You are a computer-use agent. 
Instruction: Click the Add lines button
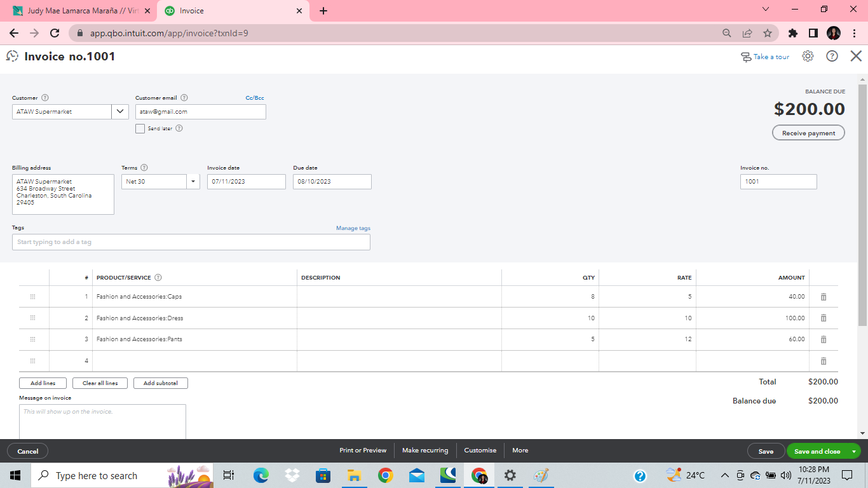pyautogui.click(x=43, y=383)
